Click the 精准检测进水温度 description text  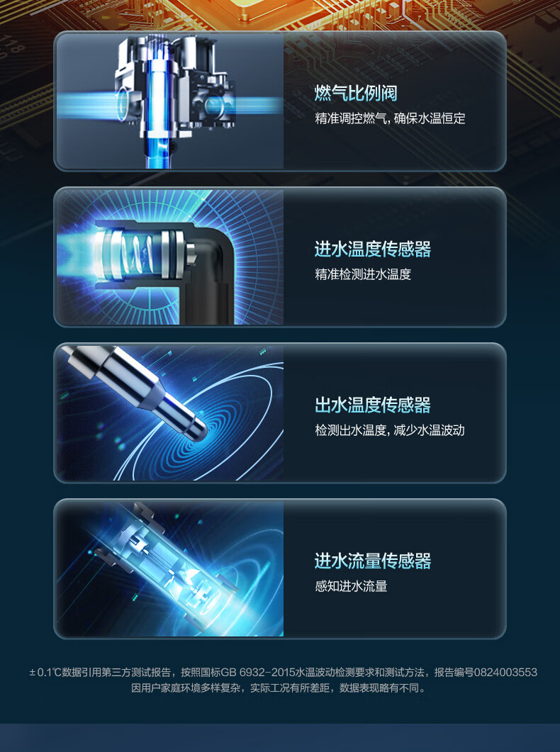pyautogui.click(x=363, y=274)
